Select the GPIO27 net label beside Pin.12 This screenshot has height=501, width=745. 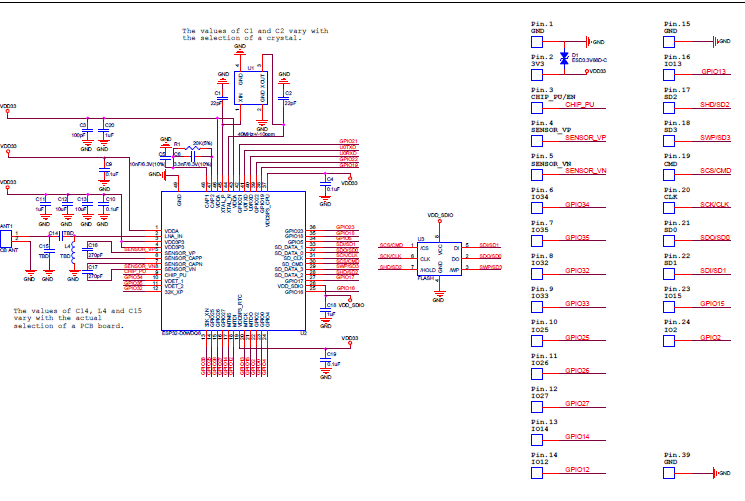577,403
